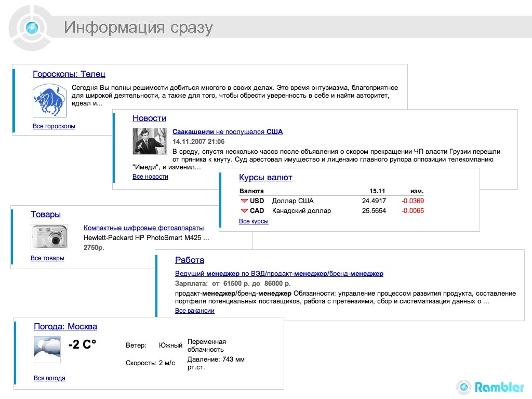
Task: Open Все товары link
Action: (x=47, y=258)
